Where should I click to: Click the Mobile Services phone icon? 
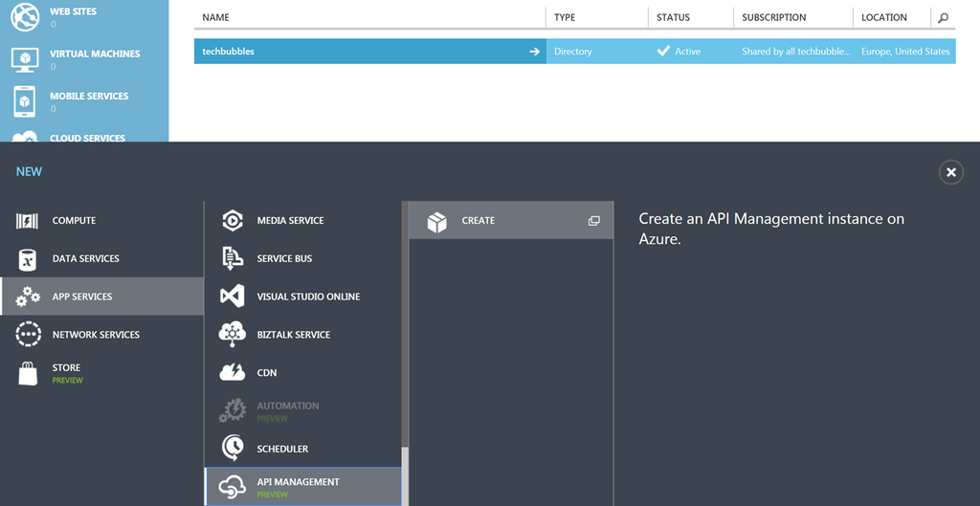tap(24, 101)
